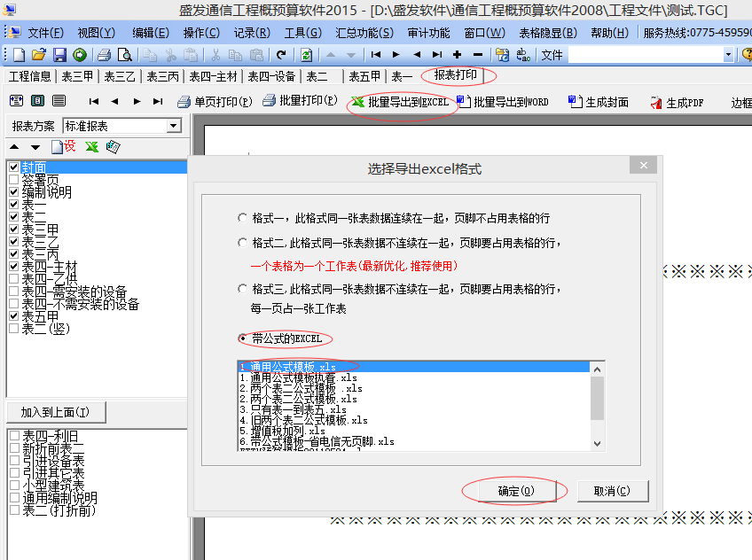This screenshot has height=560, width=752.
Task: Click the fit-width page view icon
Action: [16, 101]
